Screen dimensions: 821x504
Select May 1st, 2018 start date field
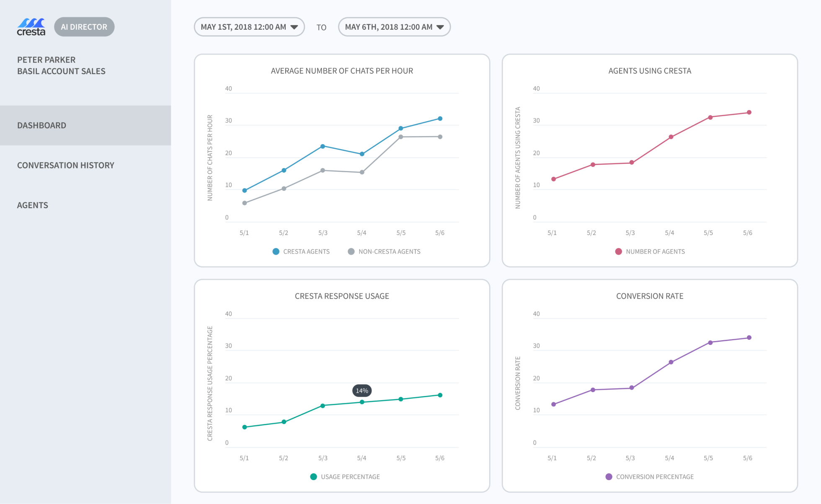tap(243, 27)
